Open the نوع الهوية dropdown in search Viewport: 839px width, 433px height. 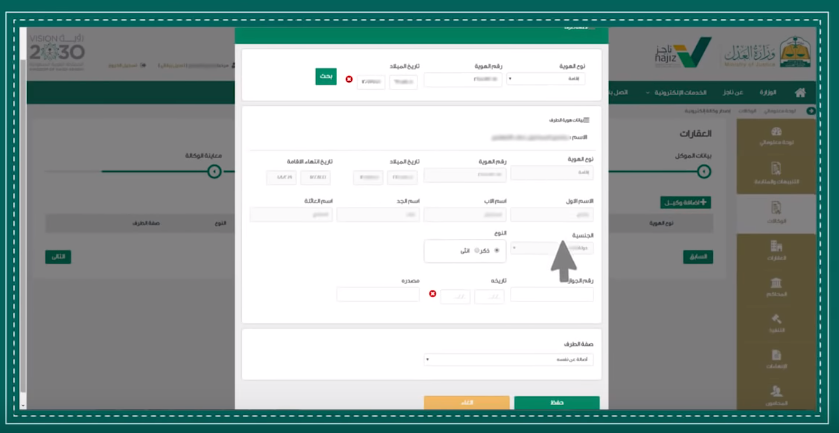coord(545,78)
